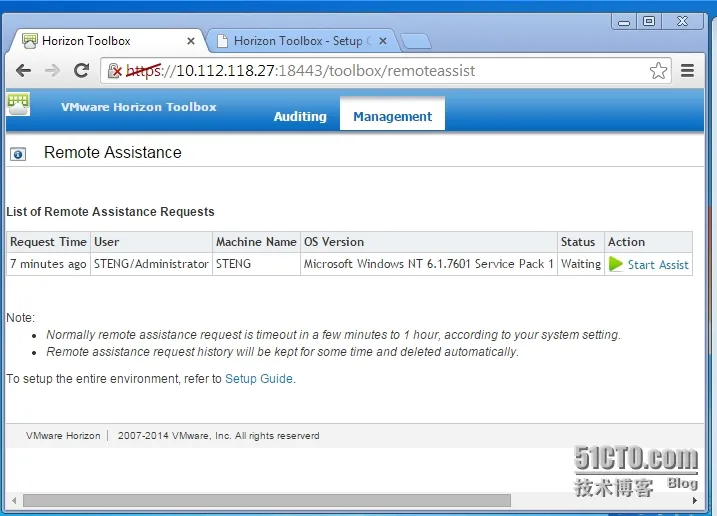The image size is (717, 516).
Task: Click the Remote Assistance page heading
Action: point(112,152)
